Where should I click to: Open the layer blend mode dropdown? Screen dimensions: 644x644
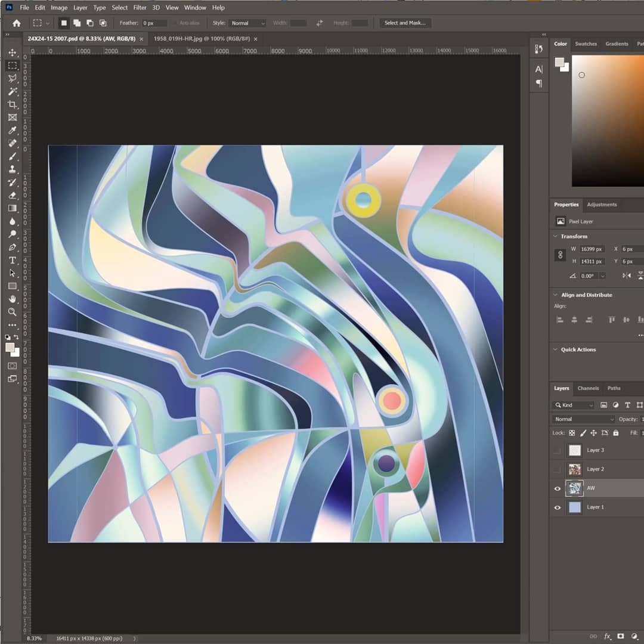tap(582, 419)
